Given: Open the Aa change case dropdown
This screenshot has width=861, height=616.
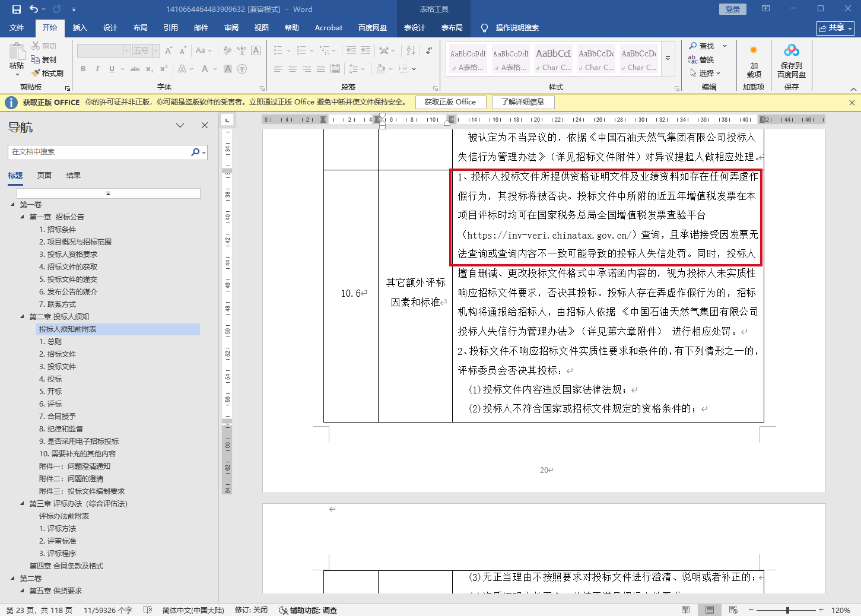Looking at the screenshot, I should [204, 50].
